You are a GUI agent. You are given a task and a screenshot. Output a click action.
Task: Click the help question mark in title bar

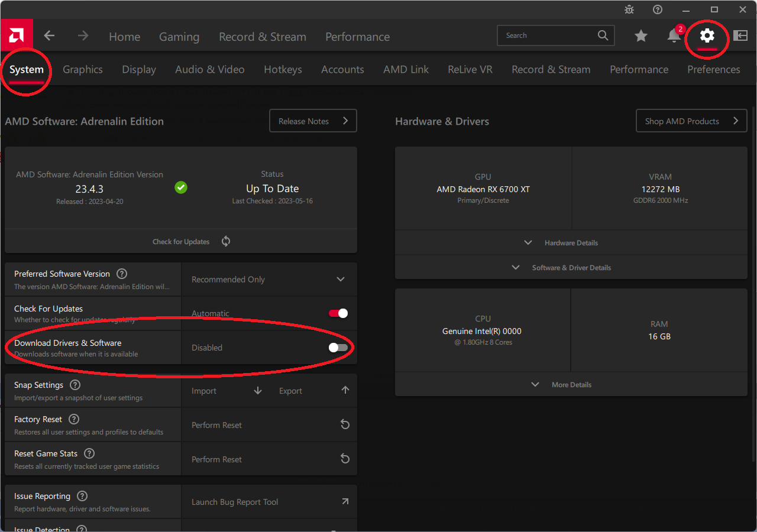pyautogui.click(x=658, y=9)
